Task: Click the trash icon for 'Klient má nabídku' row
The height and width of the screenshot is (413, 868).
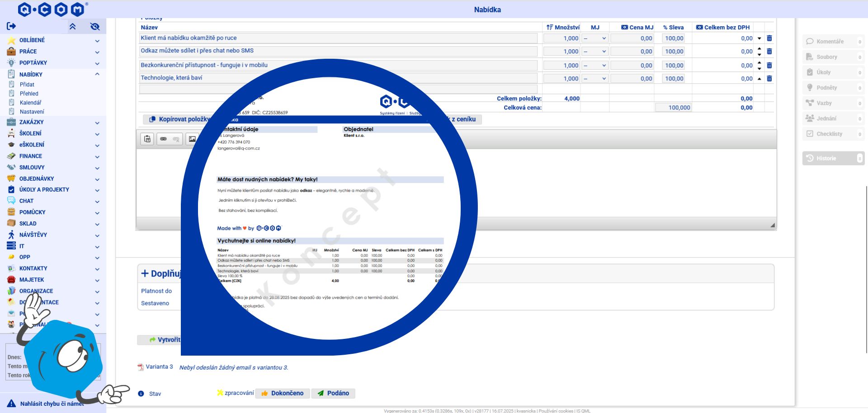Action: pos(769,38)
